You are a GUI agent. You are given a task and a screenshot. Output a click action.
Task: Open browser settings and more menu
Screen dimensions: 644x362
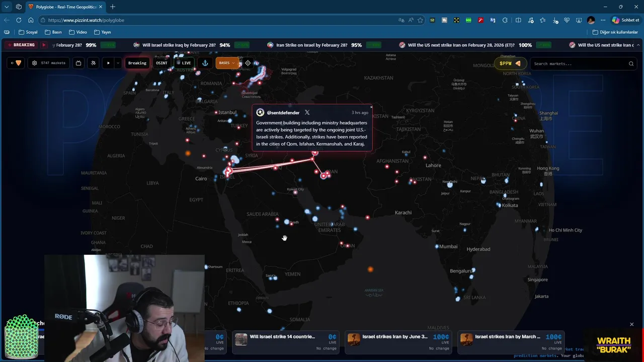click(603, 20)
